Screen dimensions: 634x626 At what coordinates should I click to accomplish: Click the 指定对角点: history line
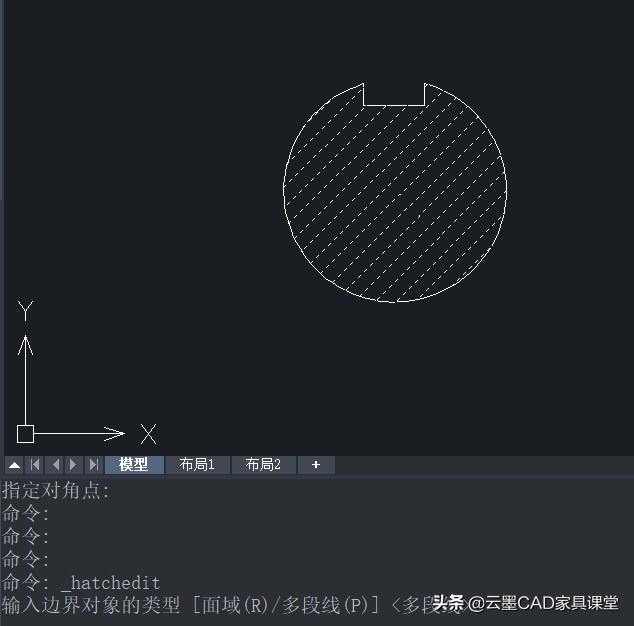[x=56, y=491]
